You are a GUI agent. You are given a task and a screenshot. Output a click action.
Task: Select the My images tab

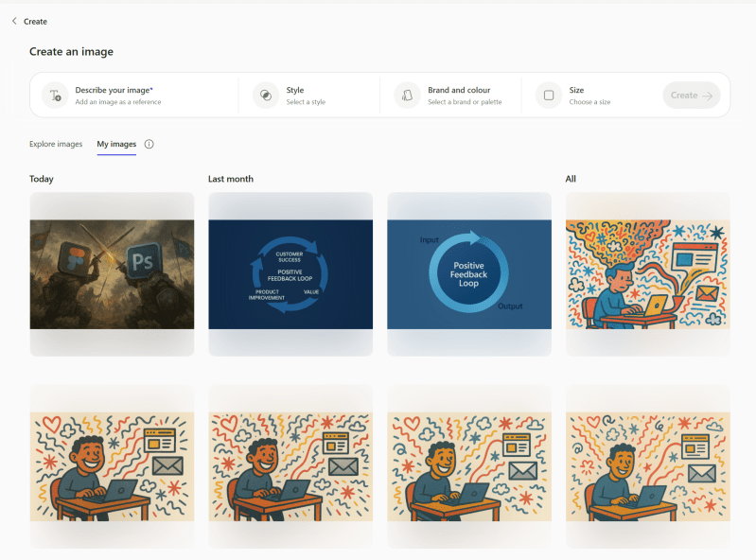pyautogui.click(x=116, y=145)
